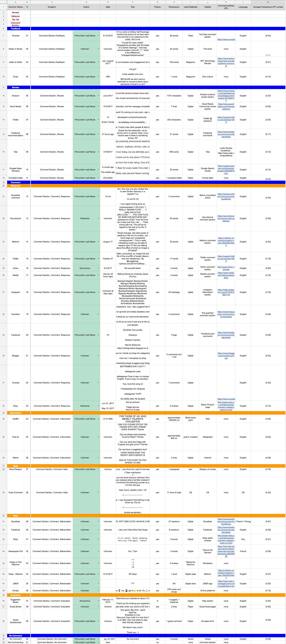This screenshot has width=286, height=644.
Task: Select column K header
Action: [x=226, y=2]
